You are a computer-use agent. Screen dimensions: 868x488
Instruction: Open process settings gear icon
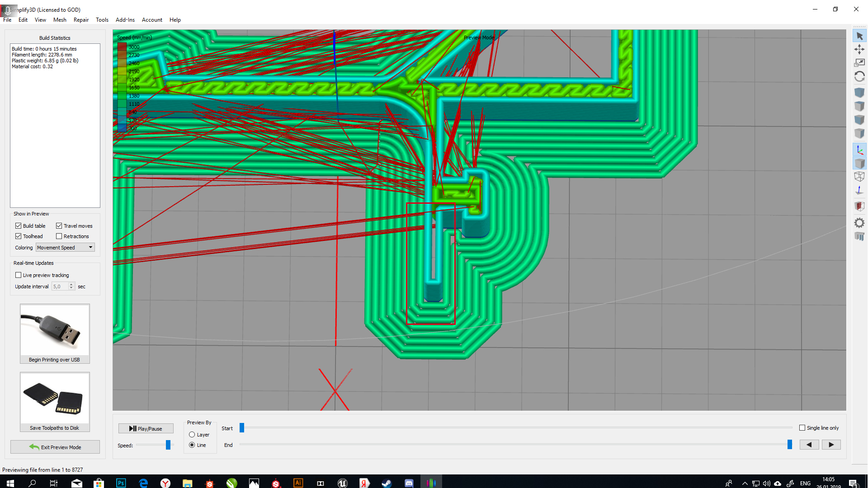pyautogui.click(x=859, y=222)
